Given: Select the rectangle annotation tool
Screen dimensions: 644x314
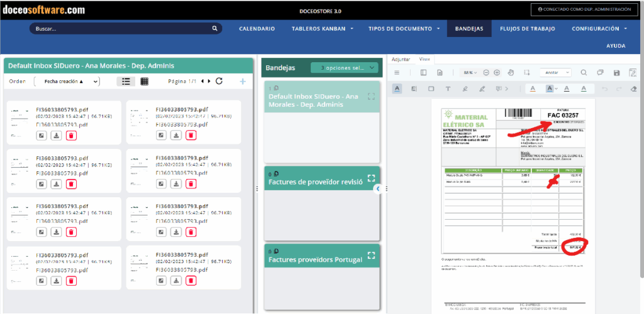Looking at the screenshot, I should pos(431,89).
